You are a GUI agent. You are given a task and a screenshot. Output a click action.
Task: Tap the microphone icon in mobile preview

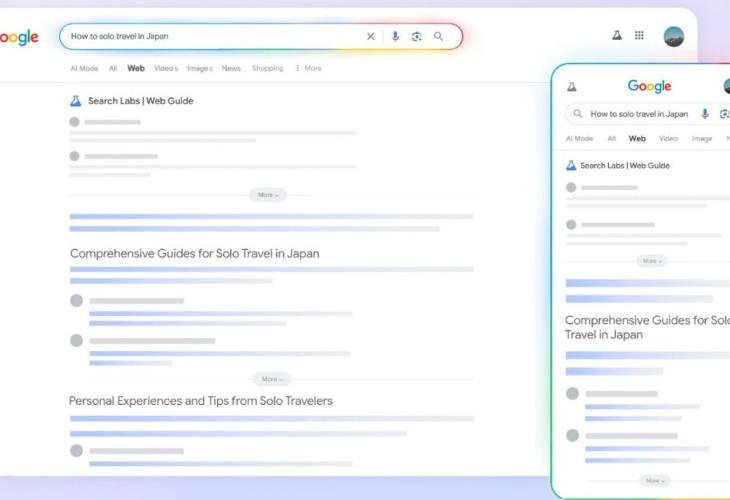pos(705,114)
